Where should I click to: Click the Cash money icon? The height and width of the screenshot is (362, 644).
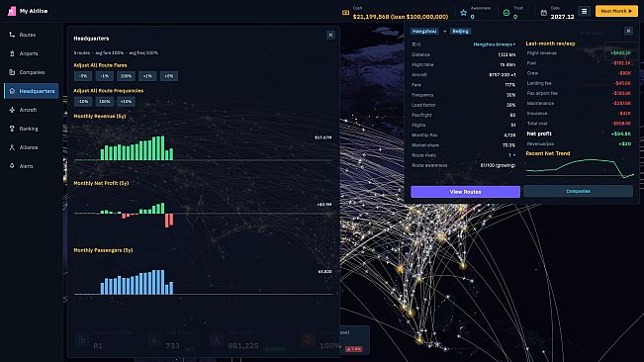tap(346, 13)
